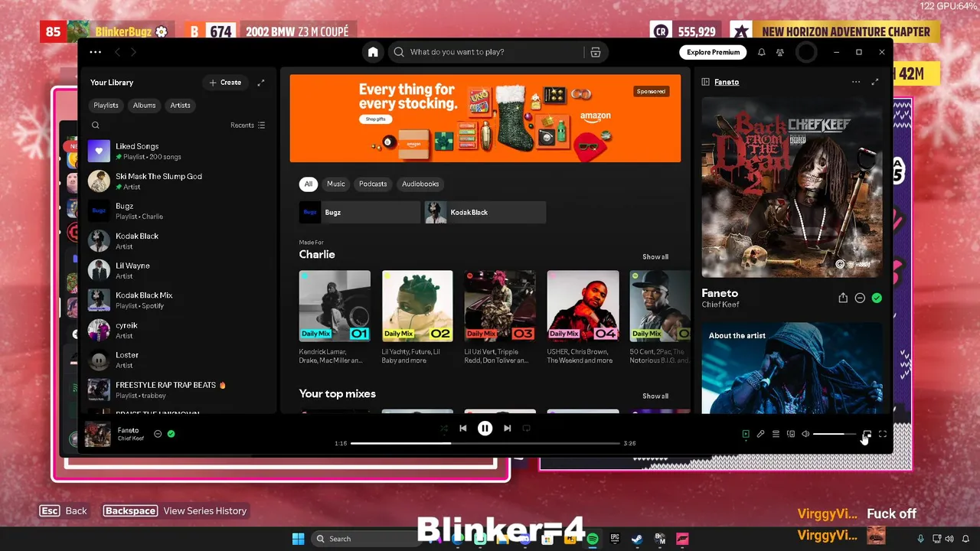Click Show all for Made For Charlie
Viewport: 980px width, 551px height.
coord(655,257)
